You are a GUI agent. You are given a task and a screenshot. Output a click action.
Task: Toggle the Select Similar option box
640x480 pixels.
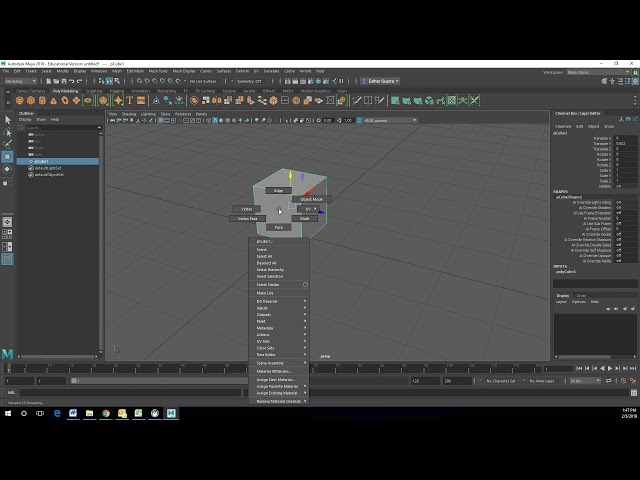pos(305,284)
